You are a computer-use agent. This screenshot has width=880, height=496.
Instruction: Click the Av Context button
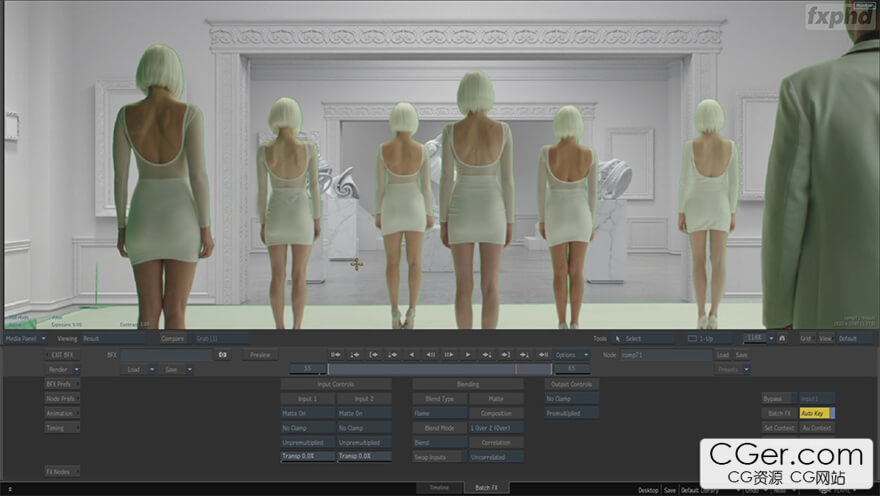point(817,428)
